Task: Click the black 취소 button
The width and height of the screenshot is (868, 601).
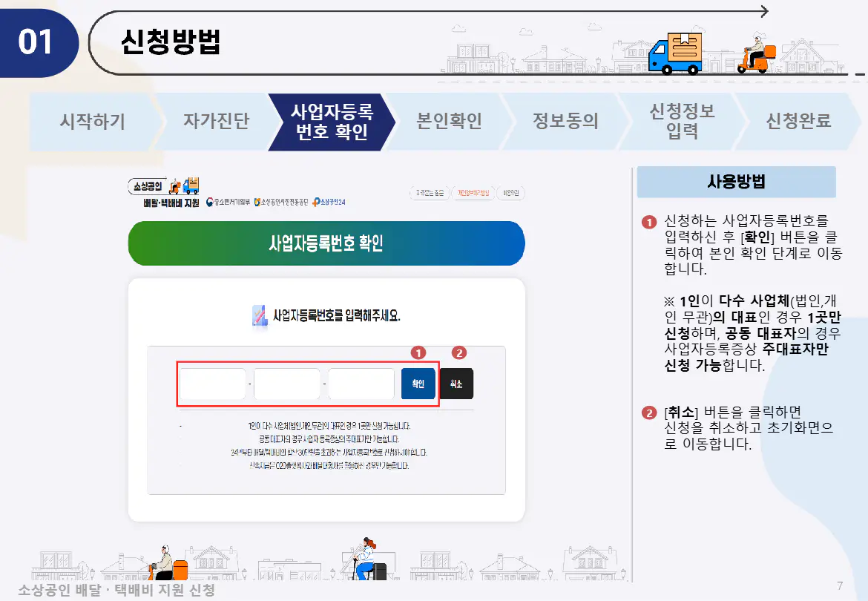Action: coord(456,384)
